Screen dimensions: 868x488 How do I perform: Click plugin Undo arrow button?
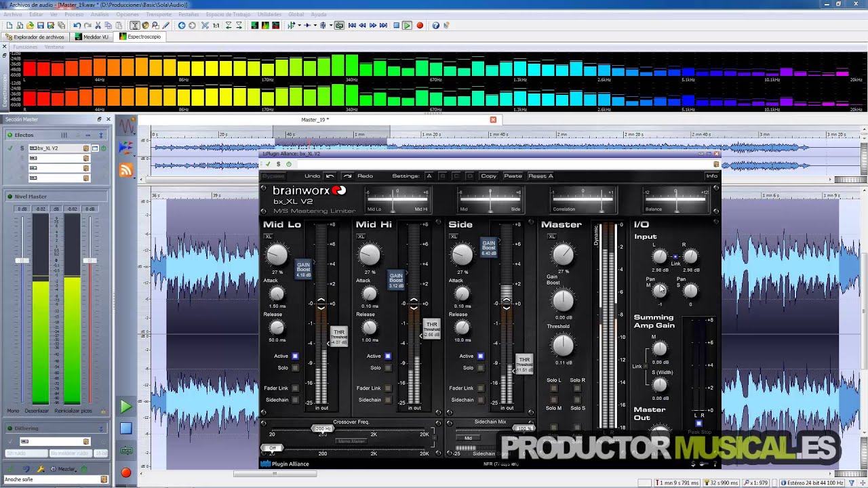click(330, 176)
